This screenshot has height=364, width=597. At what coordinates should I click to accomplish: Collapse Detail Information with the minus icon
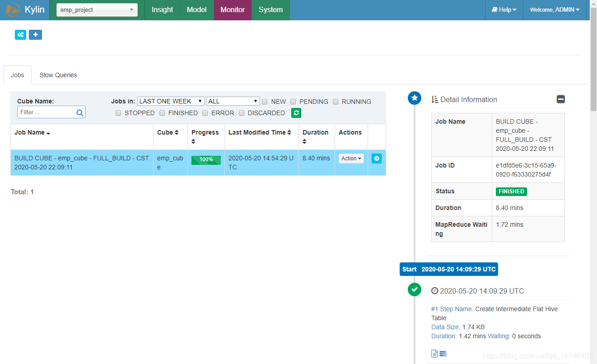click(561, 99)
